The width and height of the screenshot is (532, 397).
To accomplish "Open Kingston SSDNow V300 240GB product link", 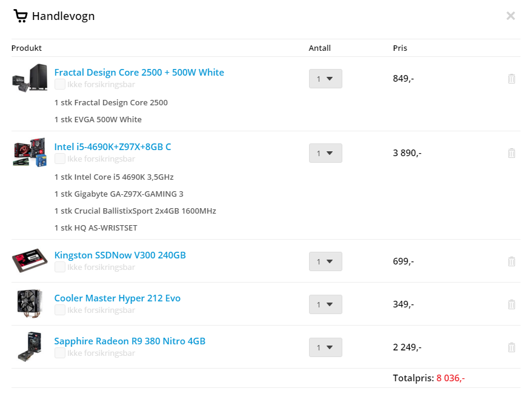I will (120, 255).
